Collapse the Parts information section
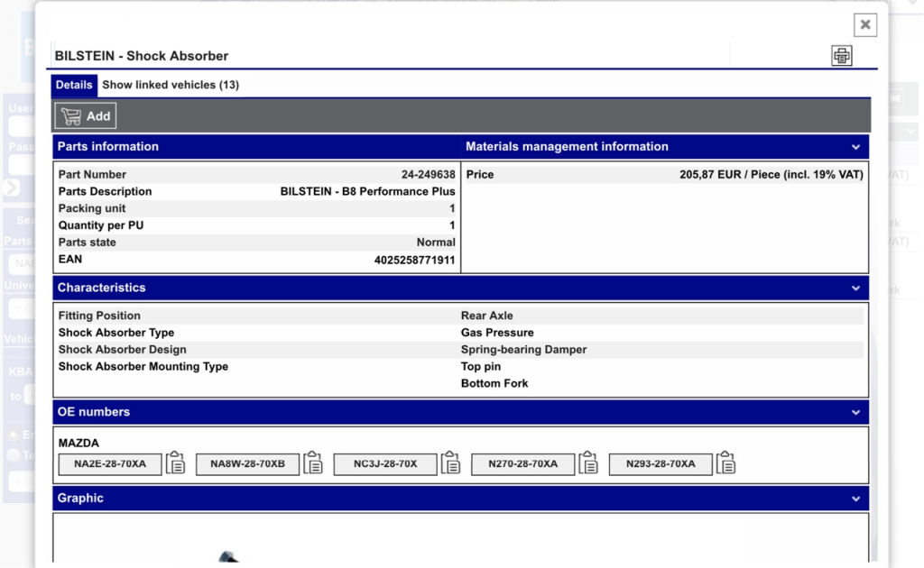 click(x=855, y=147)
